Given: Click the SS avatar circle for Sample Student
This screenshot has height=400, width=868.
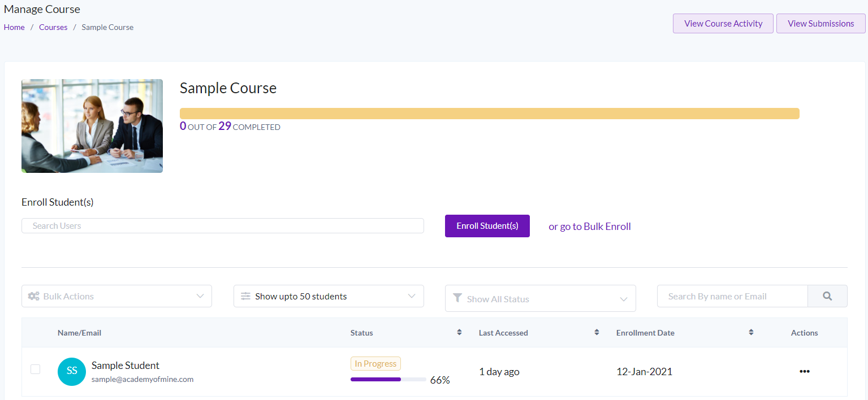Looking at the screenshot, I should point(71,371).
